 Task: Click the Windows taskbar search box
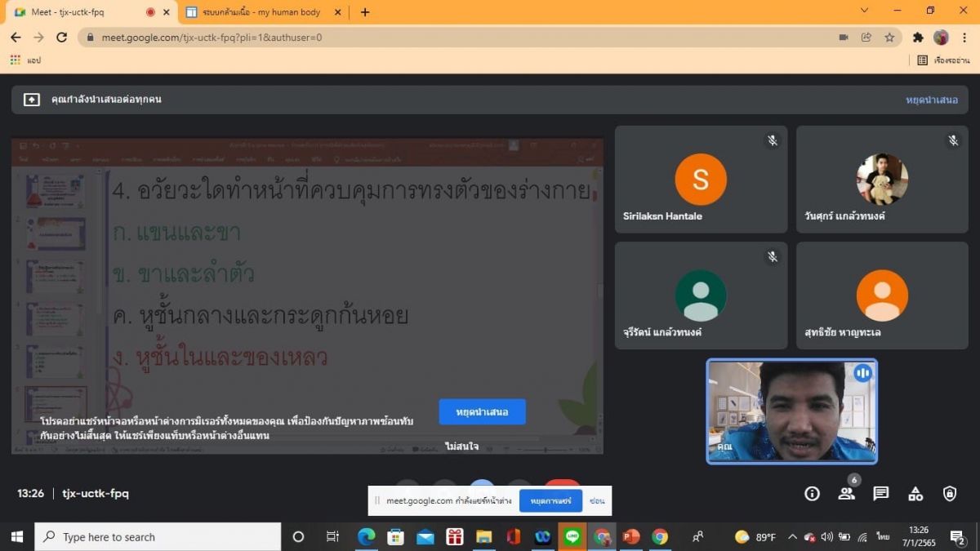[158, 537]
